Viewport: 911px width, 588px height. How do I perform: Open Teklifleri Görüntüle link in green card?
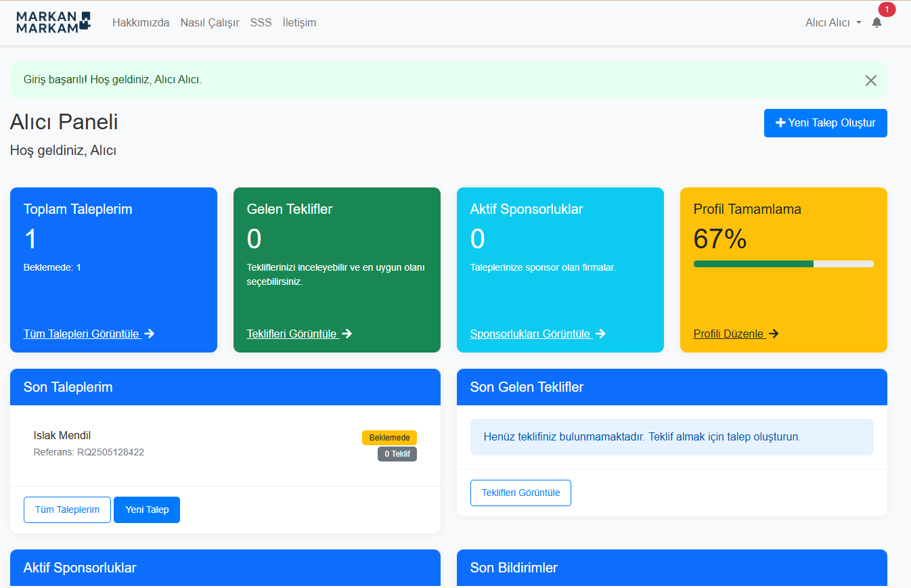point(299,334)
